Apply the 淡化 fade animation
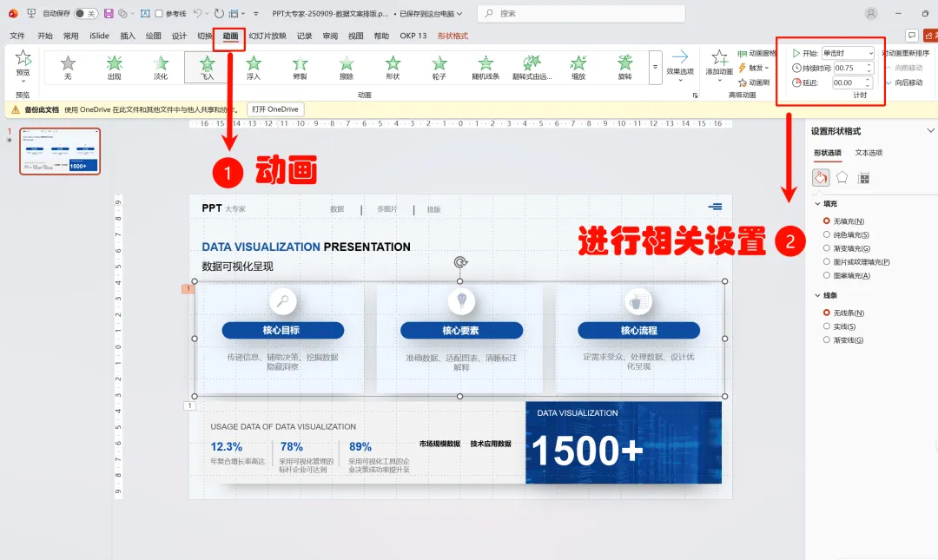This screenshot has height=560, width=938. pyautogui.click(x=161, y=67)
